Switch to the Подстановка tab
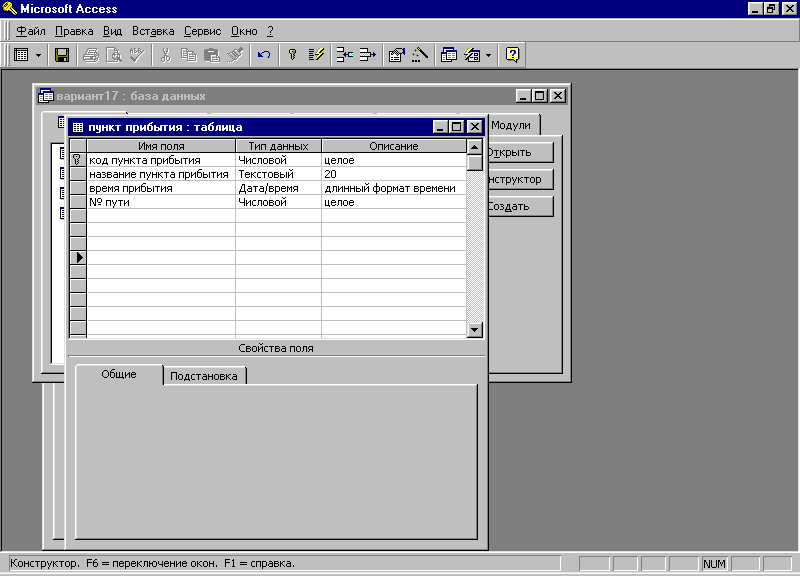Screen dimensions: 800x576 [x=204, y=376]
